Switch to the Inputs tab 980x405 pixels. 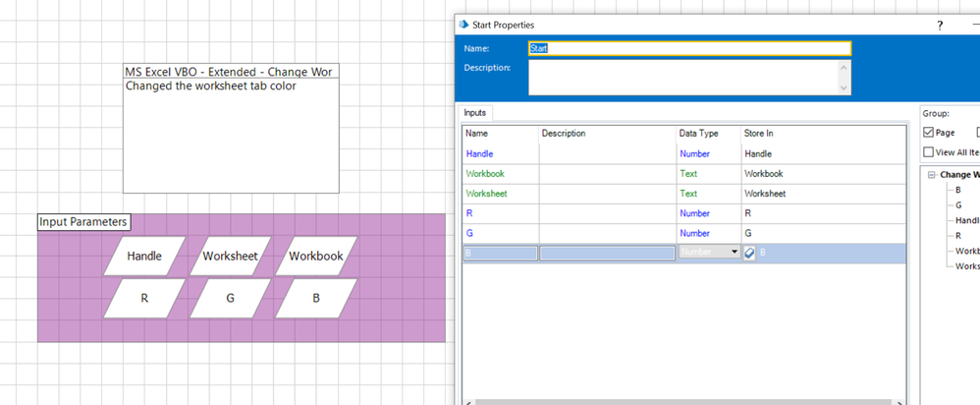pyautogui.click(x=475, y=113)
